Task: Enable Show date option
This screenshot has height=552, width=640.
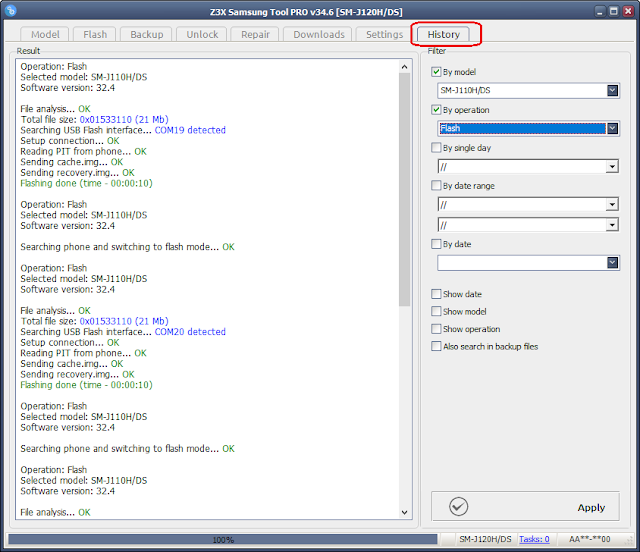Action: pos(436,294)
